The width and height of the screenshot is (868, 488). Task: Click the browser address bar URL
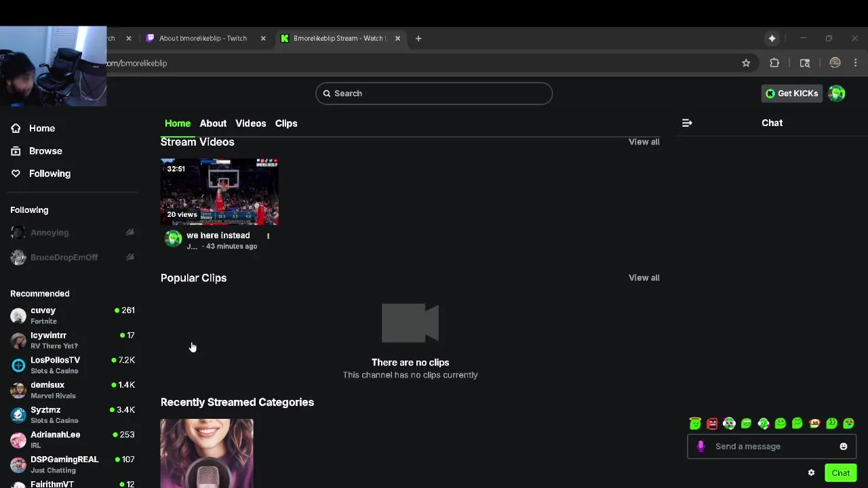tap(136, 63)
